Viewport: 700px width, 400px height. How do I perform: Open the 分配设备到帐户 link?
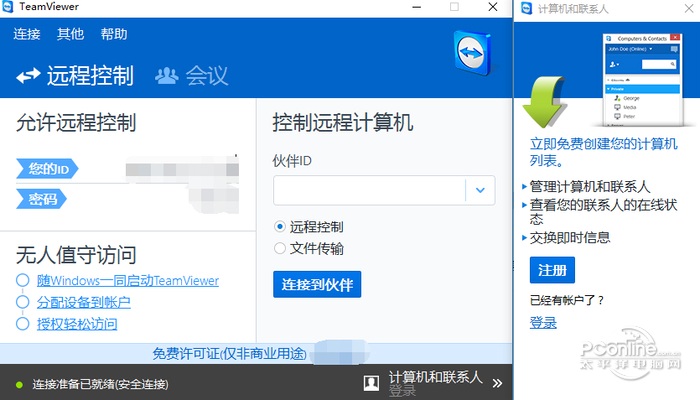[x=83, y=303]
